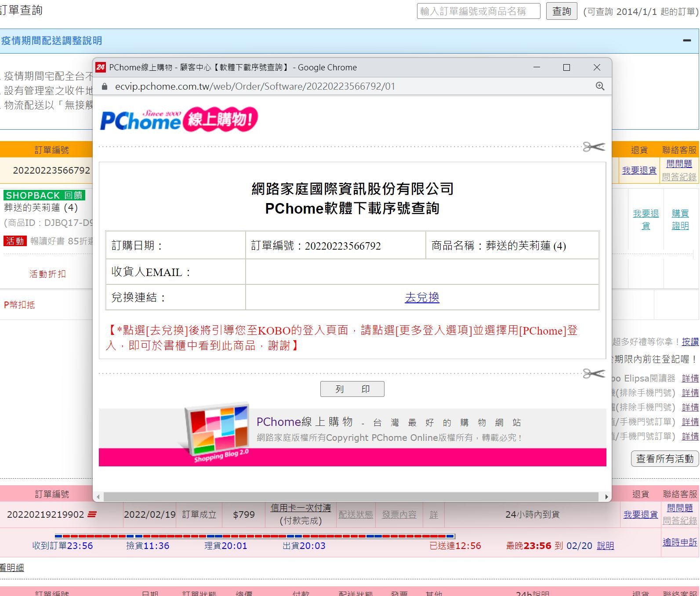Click the popup window's PChome 24 favicon

point(101,67)
